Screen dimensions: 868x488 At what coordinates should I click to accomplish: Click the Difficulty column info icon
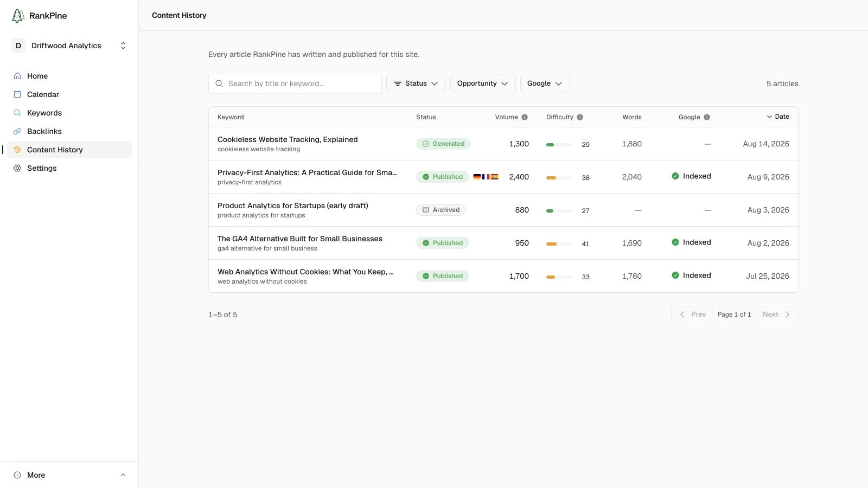(580, 117)
